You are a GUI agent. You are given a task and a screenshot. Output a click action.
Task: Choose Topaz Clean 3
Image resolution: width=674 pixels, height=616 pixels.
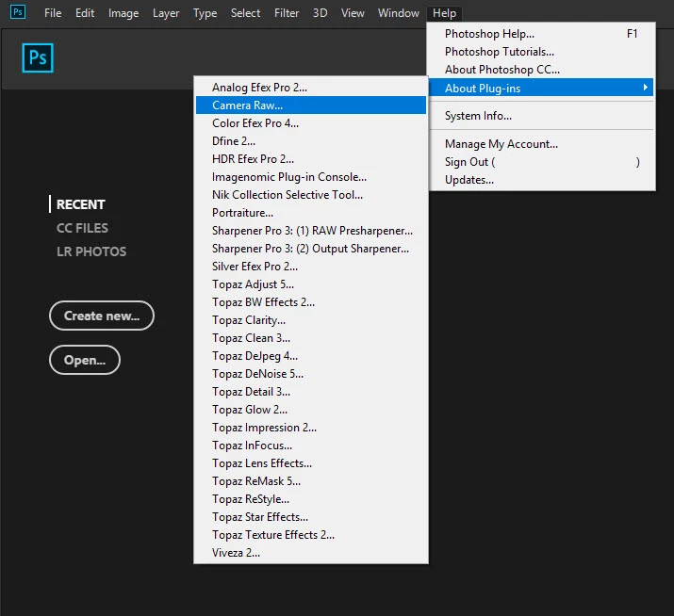point(311,338)
